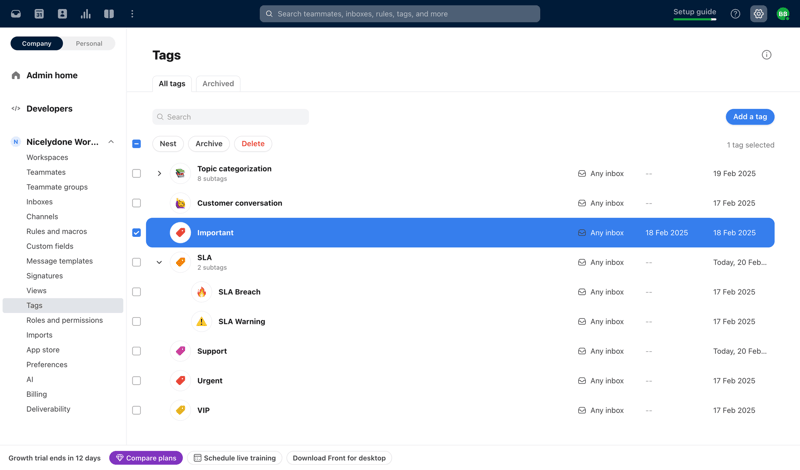Open the user profile avatar
The image size is (800, 470).
[x=783, y=14]
